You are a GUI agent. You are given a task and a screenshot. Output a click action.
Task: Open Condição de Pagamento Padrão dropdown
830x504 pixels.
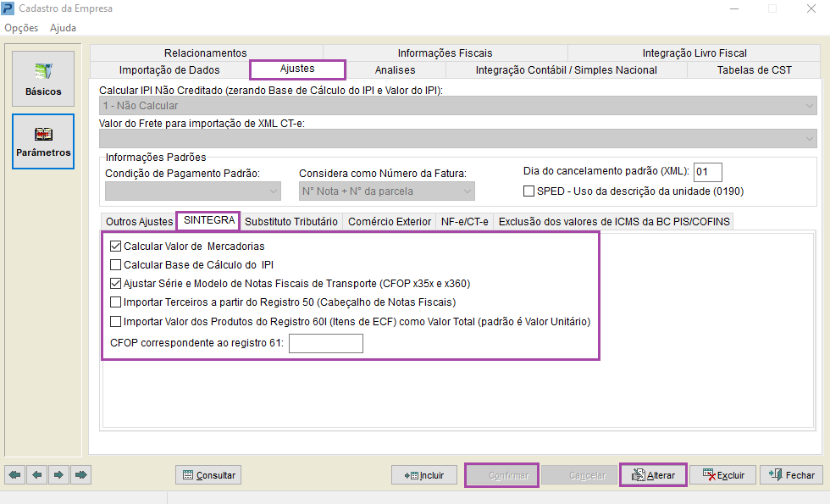pos(193,191)
